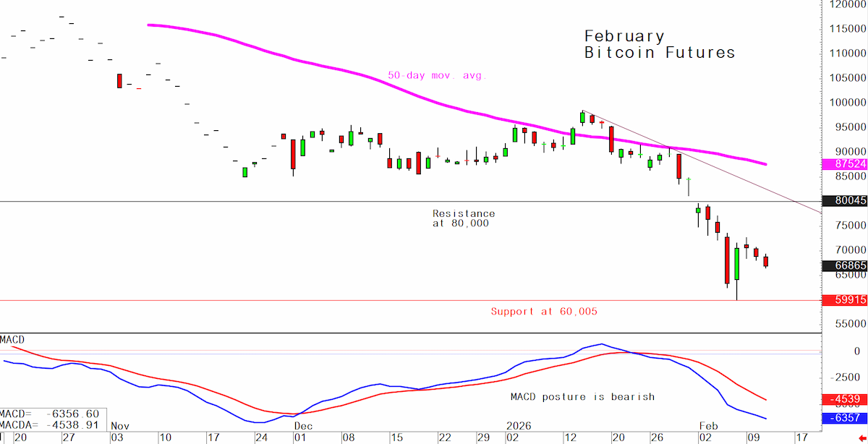Click the 85000 price axis label
868x444 pixels.
pos(851,176)
